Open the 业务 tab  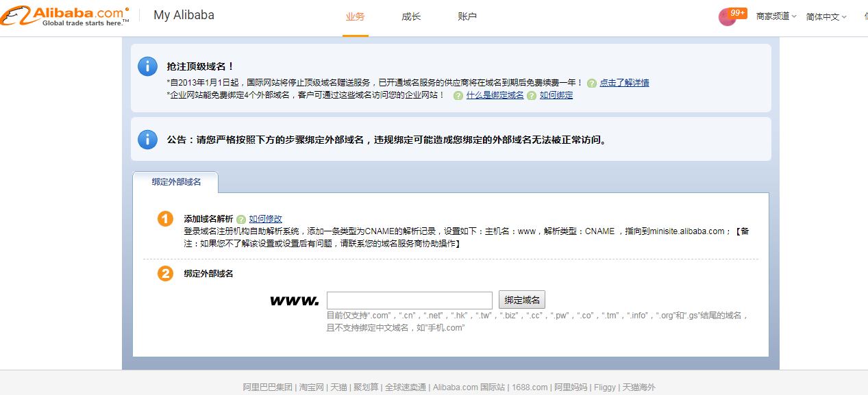(x=356, y=17)
